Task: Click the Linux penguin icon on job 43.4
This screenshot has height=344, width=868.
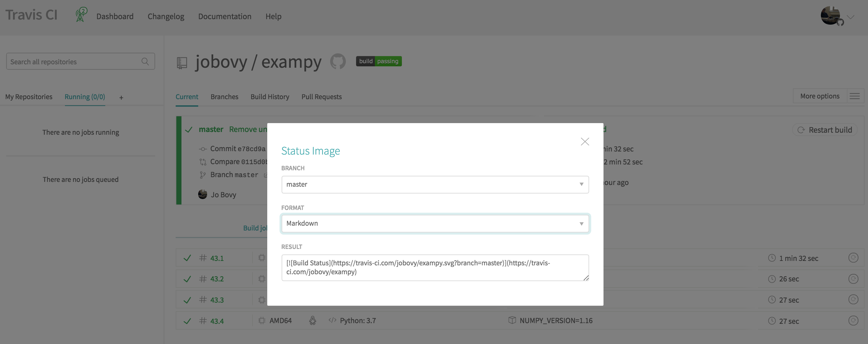Action: [312, 320]
